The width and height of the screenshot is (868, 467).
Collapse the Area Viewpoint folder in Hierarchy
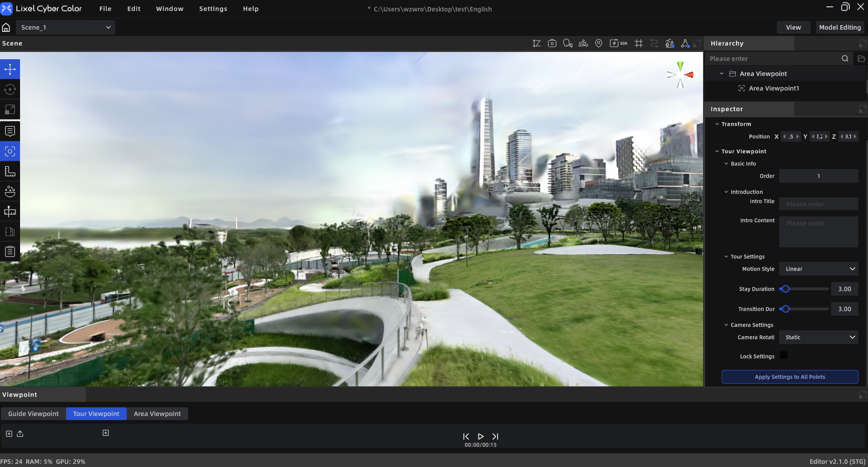tap(722, 73)
